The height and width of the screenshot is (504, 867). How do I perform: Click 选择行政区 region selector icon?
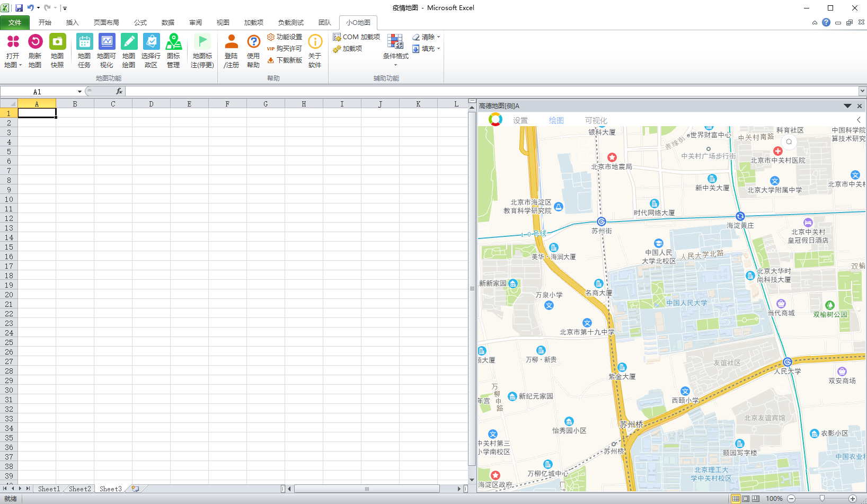pyautogui.click(x=151, y=42)
